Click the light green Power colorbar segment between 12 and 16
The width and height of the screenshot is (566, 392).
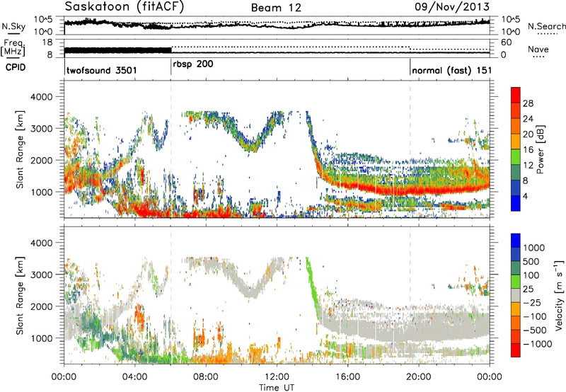[x=516, y=156]
